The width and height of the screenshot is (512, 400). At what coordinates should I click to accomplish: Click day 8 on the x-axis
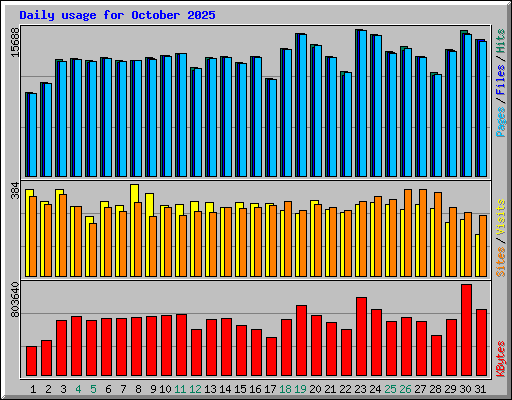pos(138,389)
